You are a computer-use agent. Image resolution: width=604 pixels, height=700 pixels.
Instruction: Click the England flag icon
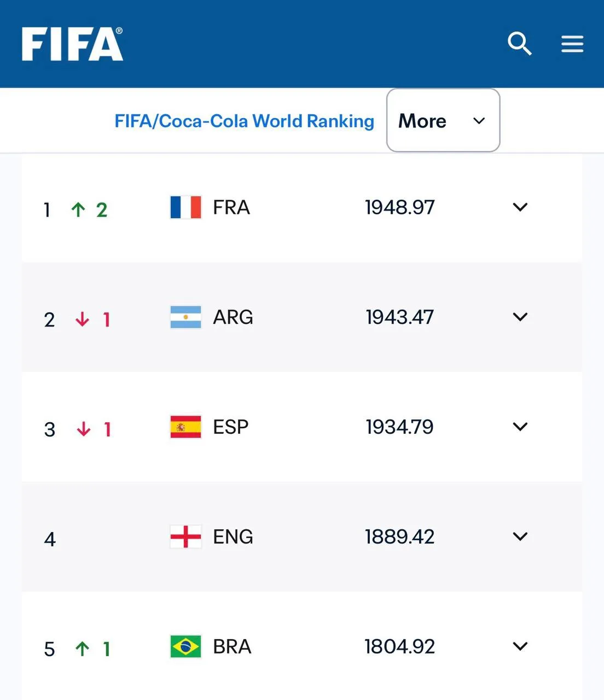tap(185, 536)
